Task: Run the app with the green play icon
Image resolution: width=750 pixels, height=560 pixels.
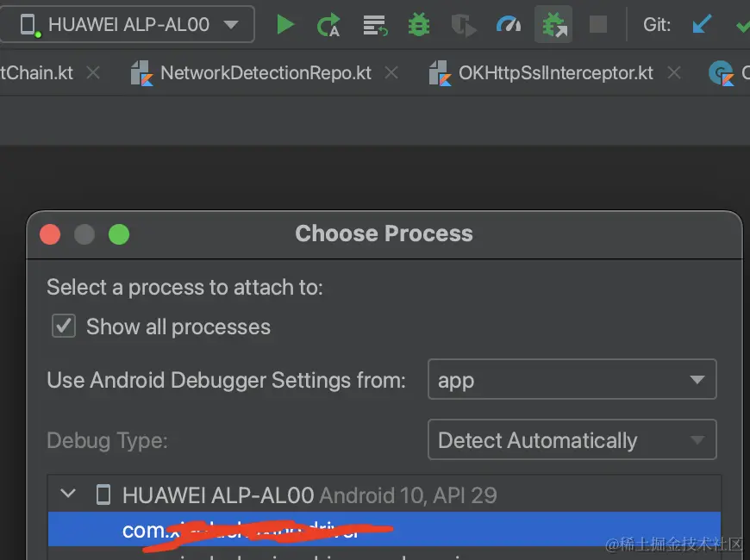Action: click(285, 25)
